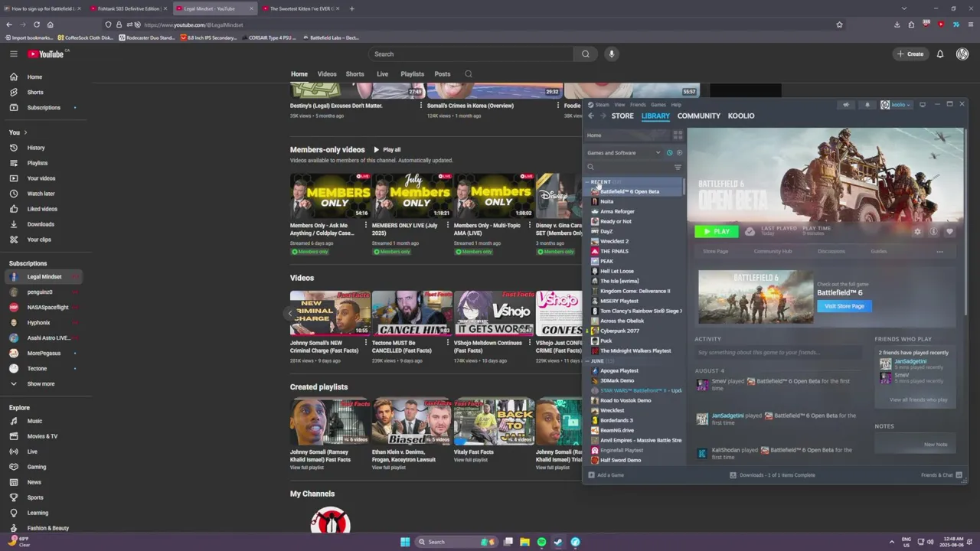
Task: Open Games and Software dropdown
Action: pyautogui.click(x=623, y=152)
